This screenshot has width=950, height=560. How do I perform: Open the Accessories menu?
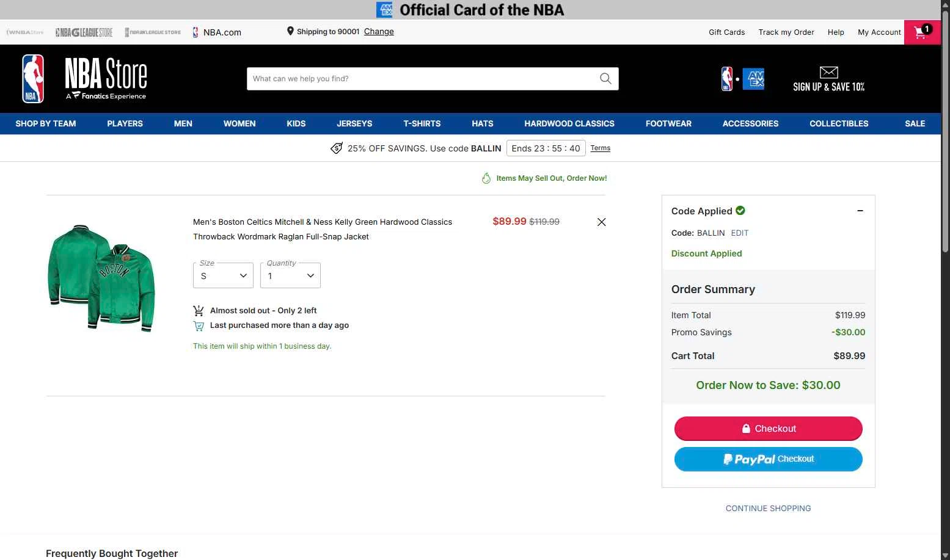tap(750, 123)
